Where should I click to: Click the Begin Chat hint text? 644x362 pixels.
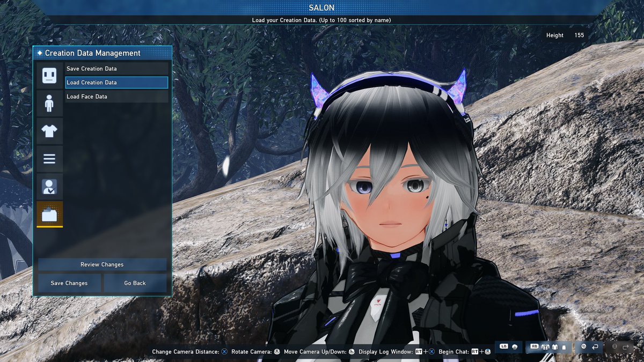pyautogui.click(x=454, y=352)
